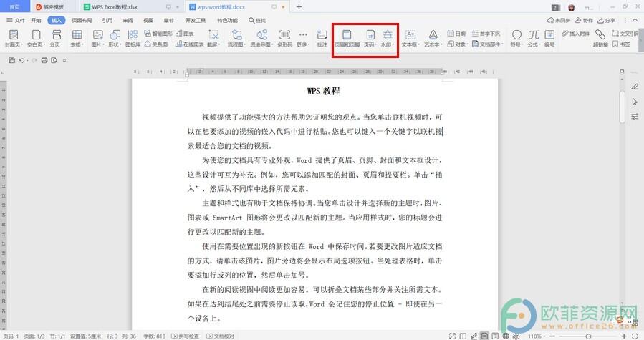Open the 分页 page break options
Viewport: 644px width, 340px height.
(x=56, y=38)
